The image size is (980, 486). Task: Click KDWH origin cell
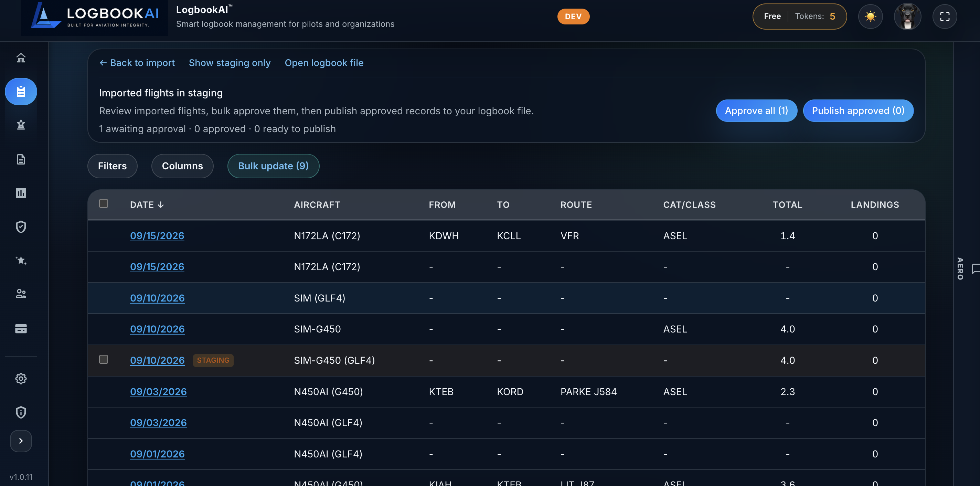[x=444, y=235]
